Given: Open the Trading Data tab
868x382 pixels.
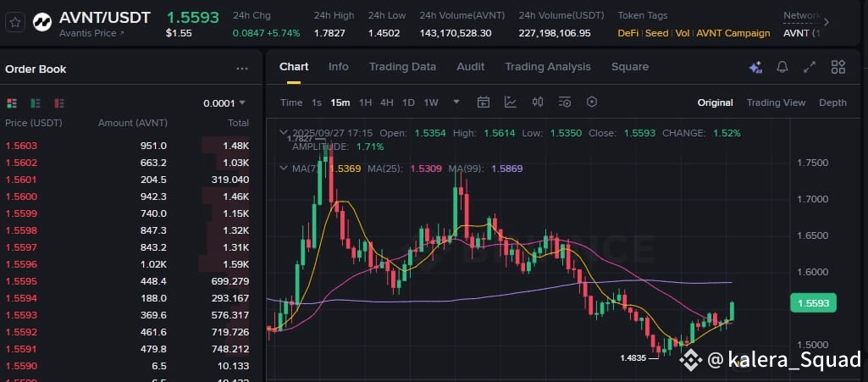Looking at the screenshot, I should pos(402,67).
